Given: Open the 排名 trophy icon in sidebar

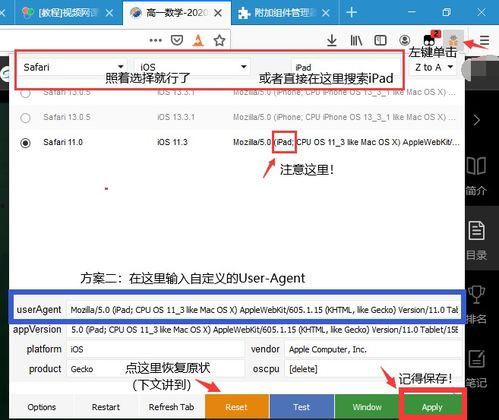Looking at the screenshot, I should (476, 295).
